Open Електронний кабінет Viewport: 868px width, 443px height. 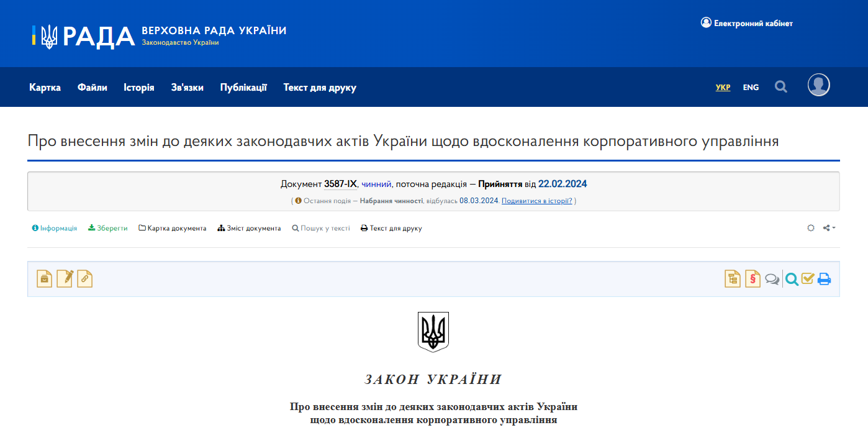click(746, 22)
